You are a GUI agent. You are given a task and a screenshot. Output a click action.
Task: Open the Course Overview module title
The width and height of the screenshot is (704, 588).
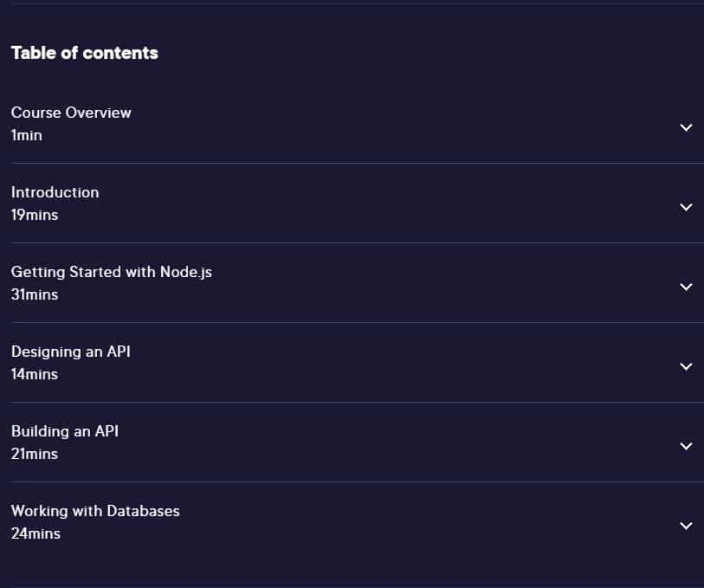[71, 113]
